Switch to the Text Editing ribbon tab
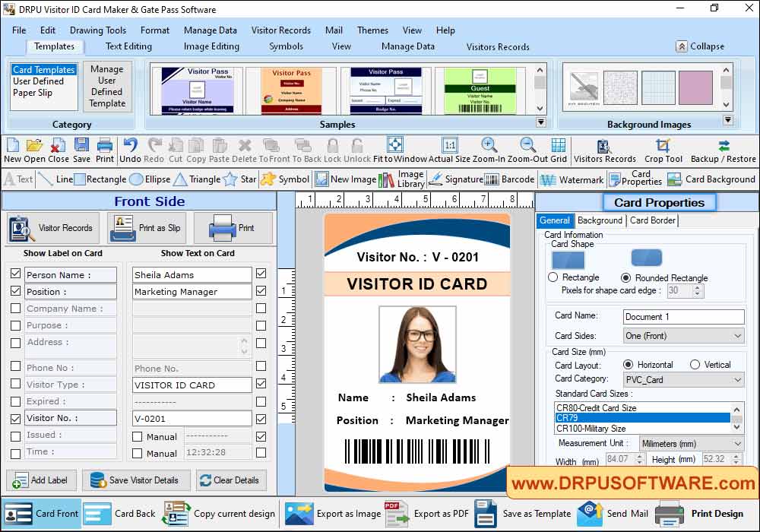Image resolution: width=760 pixels, height=532 pixels. 128,46
